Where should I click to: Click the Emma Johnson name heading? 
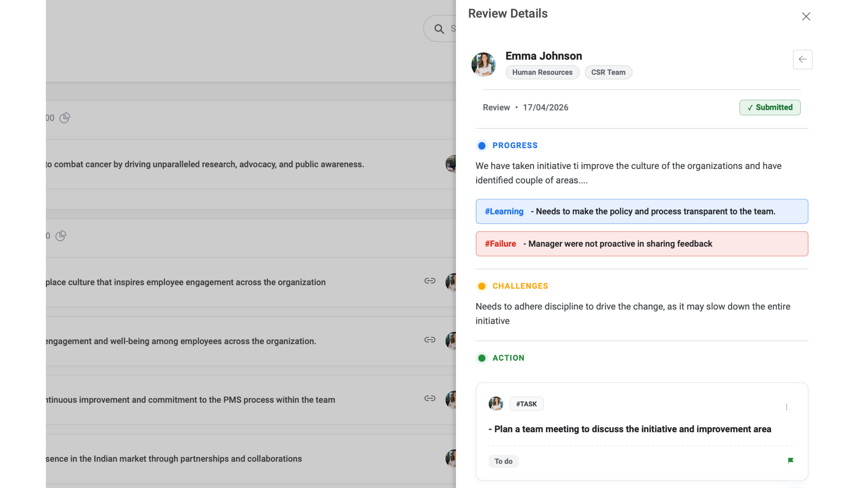544,56
